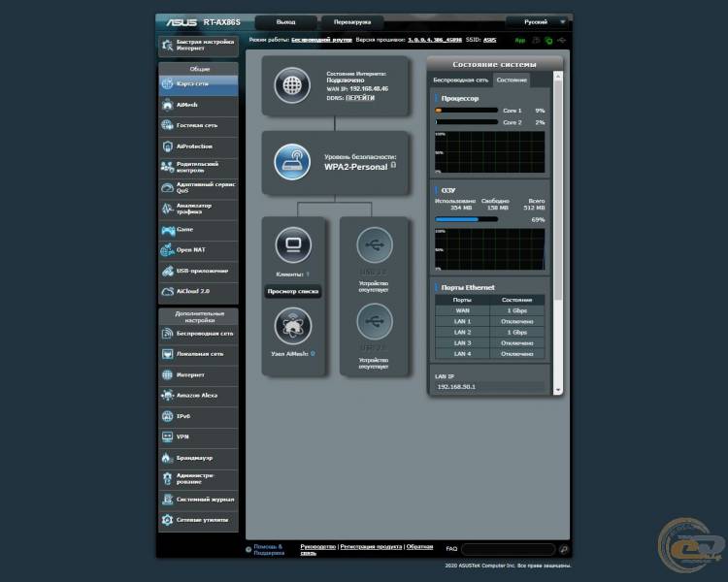Switch to Состояние tab in system status
The image size is (728, 582).
(x=512, y=81)
